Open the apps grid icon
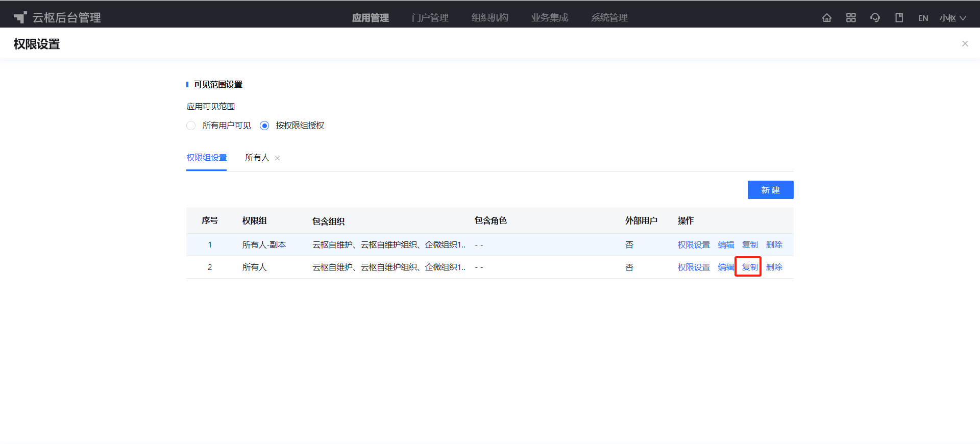980x444 pixels. [x=851, y=18]
